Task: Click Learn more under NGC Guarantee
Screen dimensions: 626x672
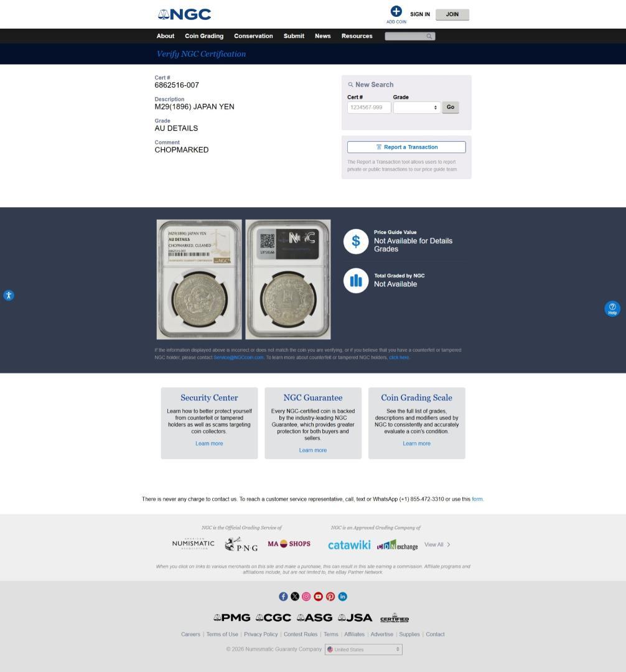Action: point(313,450)
